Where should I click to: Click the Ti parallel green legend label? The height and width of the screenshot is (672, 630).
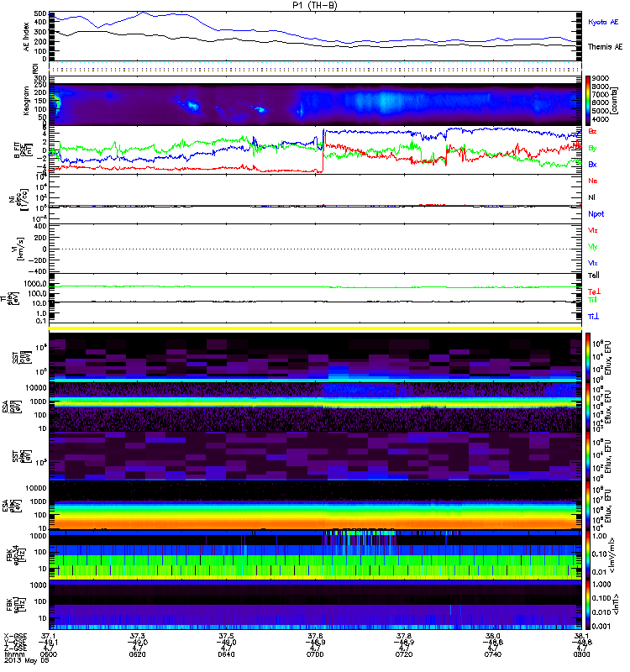[x=592, y=300]
